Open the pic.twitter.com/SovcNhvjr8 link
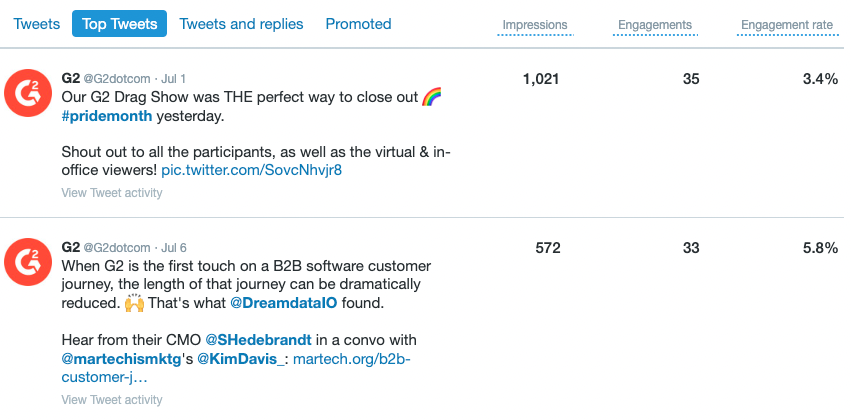 click(252, 170)
